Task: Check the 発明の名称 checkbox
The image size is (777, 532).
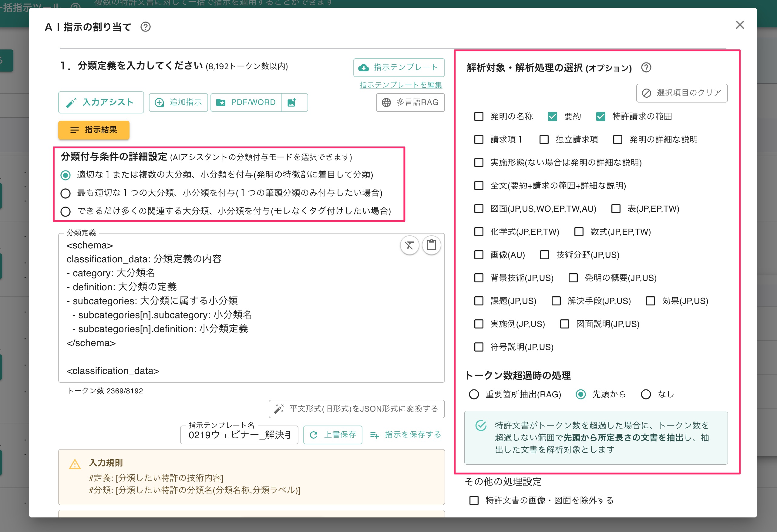Action: tap(479, 116)
